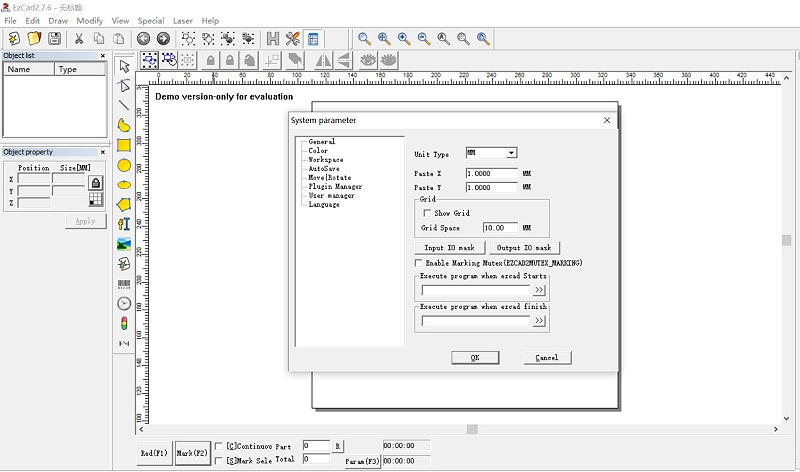The width and height of the screenshot is (800, 472).
Task: Toggle the Continuous Part checkbox
Action: click(x=219, y=446)
